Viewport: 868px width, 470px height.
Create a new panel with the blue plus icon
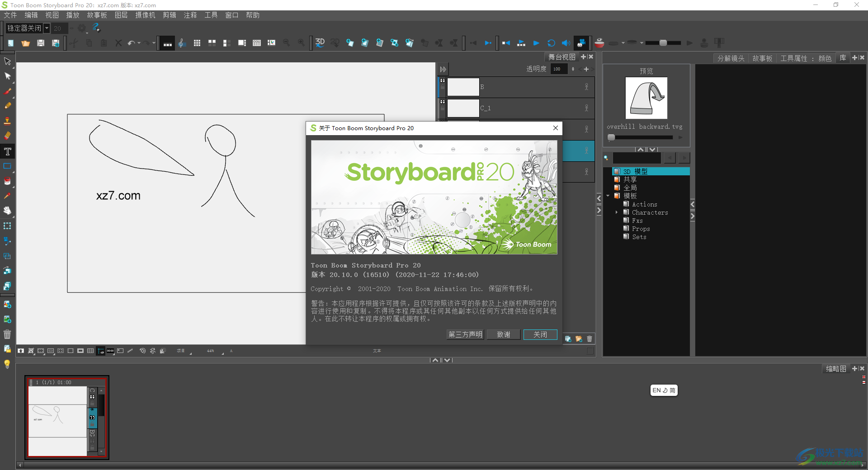(x=350, y=43)
